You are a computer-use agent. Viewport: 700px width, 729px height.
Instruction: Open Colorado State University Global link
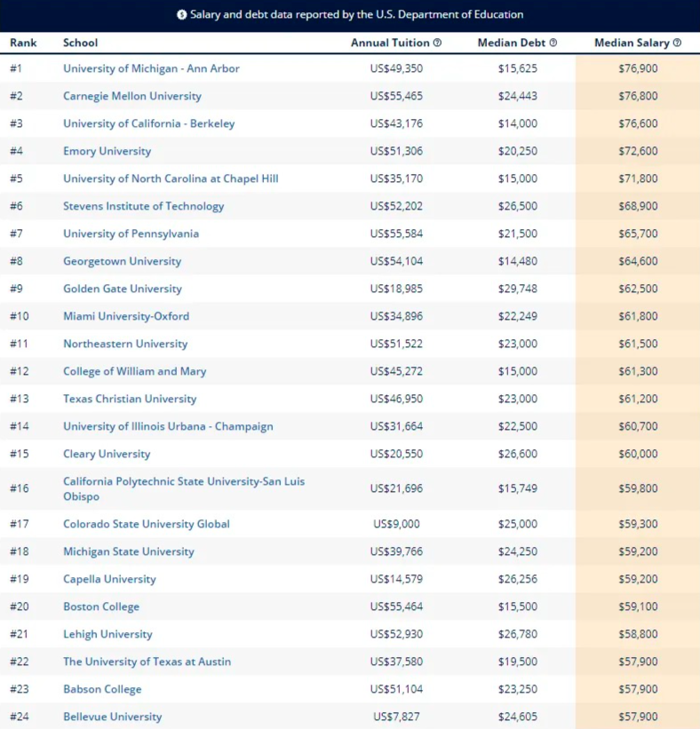coord(146,524)
